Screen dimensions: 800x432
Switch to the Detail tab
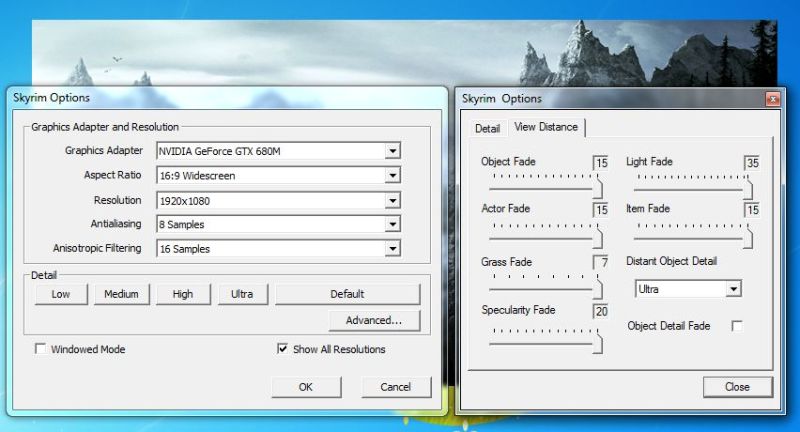[487, 129]
